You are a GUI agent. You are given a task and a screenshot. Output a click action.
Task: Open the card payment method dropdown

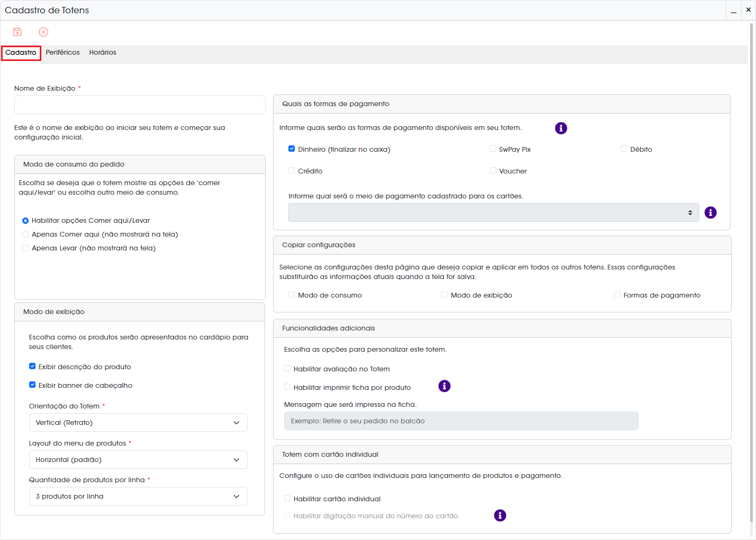[494, 213]
